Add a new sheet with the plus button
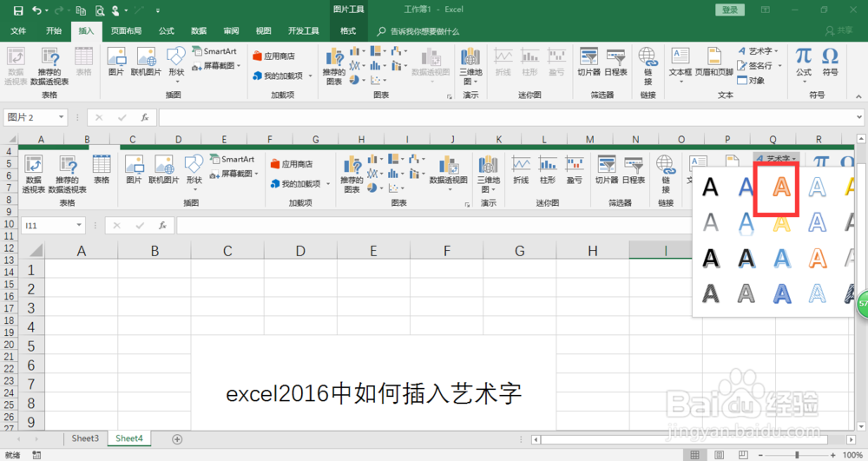This screenshot has height=461, width=868. tap(177, 439)
